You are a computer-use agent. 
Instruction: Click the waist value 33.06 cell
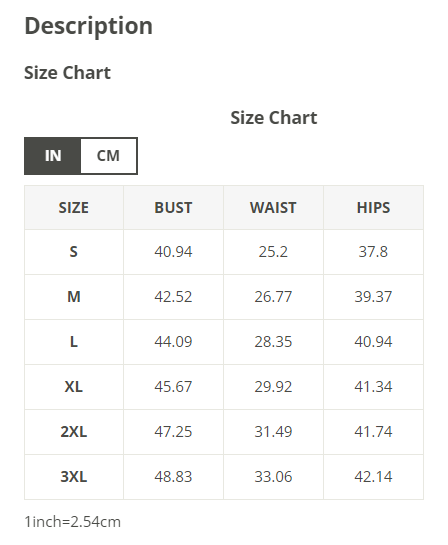coord(273,477)
